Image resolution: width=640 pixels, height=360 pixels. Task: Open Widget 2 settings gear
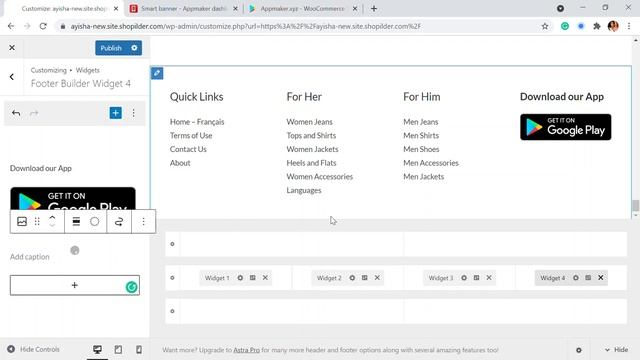point(352,278)
